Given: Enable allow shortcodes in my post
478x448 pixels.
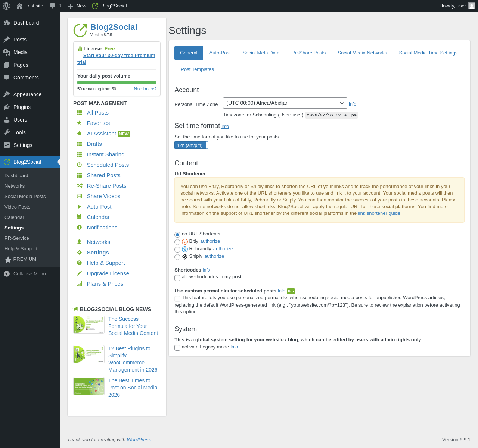Looking at the screenshot, I should (177, 278).
